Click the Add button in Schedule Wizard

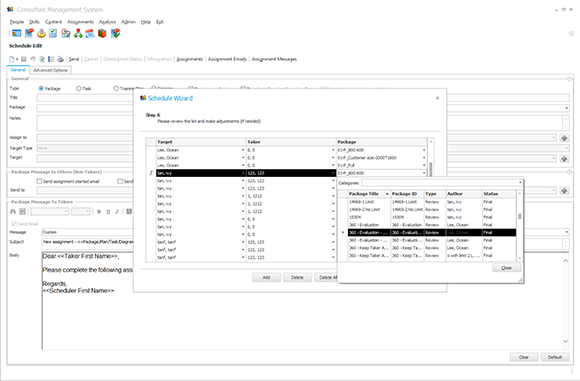[x=266, y=277]
